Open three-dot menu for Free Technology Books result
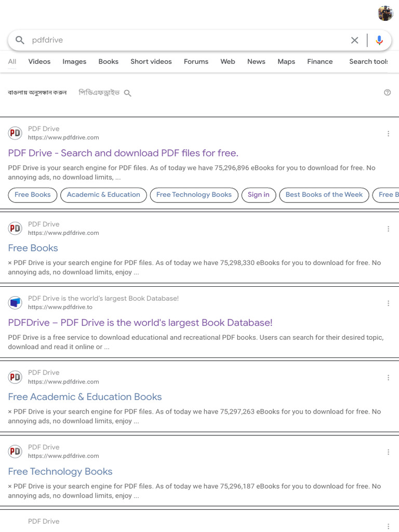Viewport: 399px width, 532px height. point(388,452)
